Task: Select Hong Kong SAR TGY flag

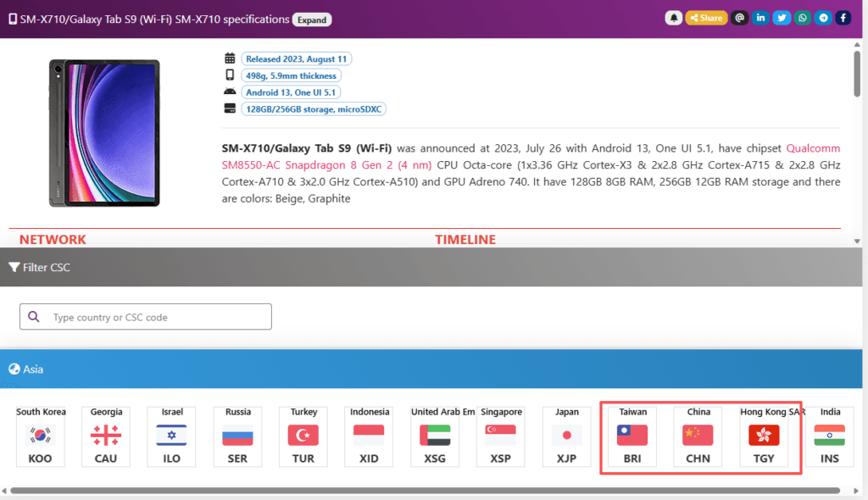Action: 764,436
